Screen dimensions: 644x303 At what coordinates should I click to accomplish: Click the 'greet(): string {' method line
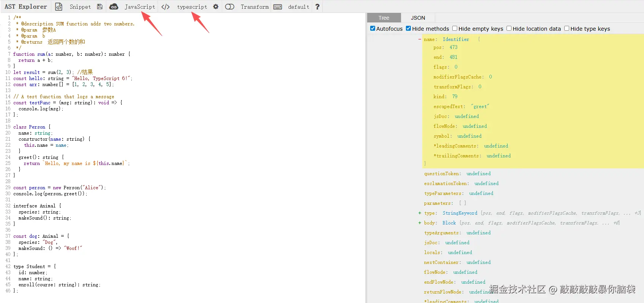coord(41,157)
